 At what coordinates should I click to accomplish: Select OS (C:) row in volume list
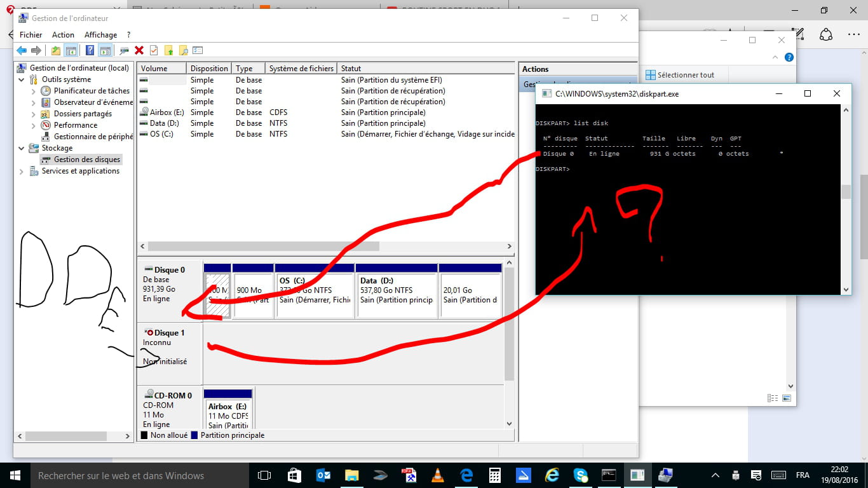click(326, 134)
